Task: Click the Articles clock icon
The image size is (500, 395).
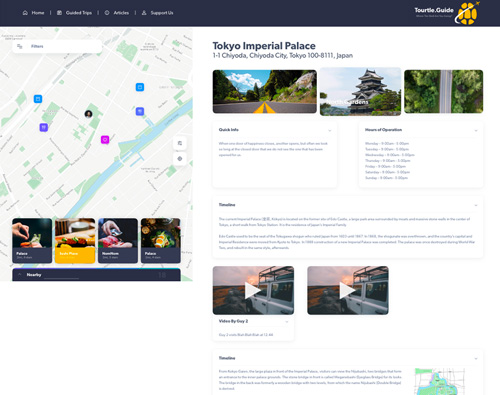Action: click(x=107, y=13)
